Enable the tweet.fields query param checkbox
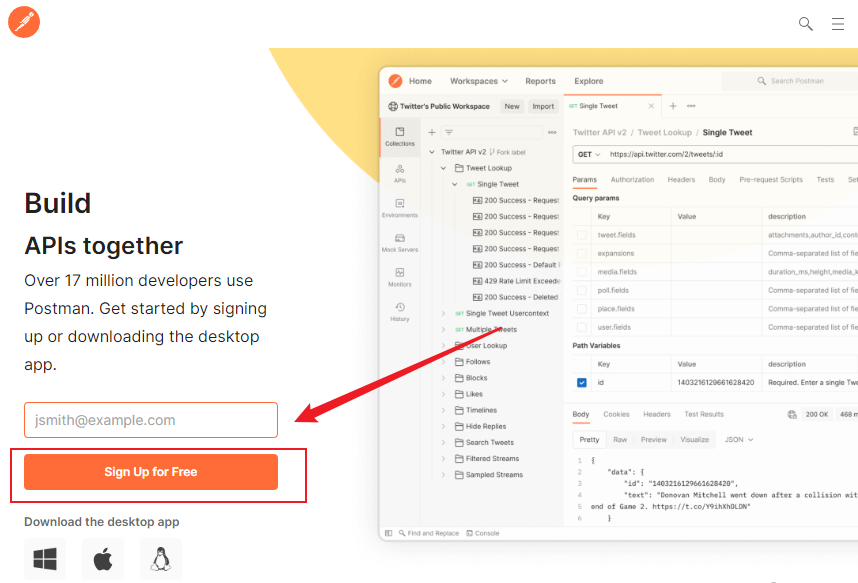858x583 pixels. 582,235
